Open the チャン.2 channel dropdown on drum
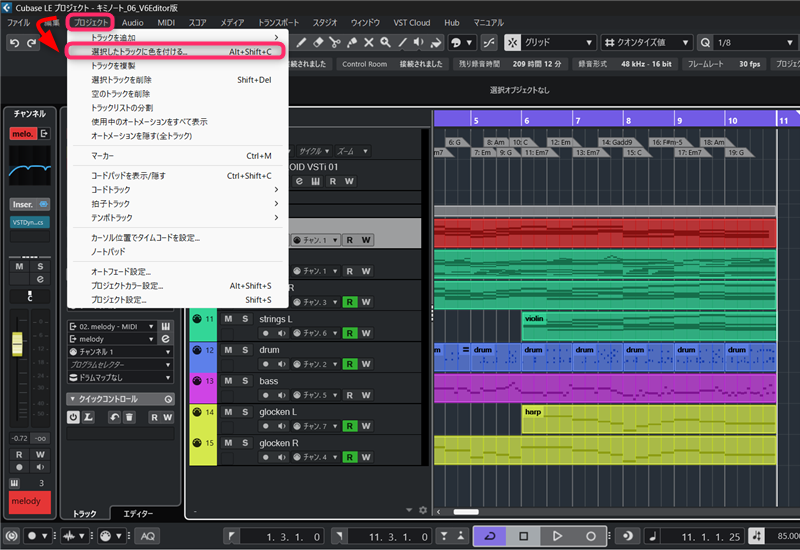 click(315, 364)
